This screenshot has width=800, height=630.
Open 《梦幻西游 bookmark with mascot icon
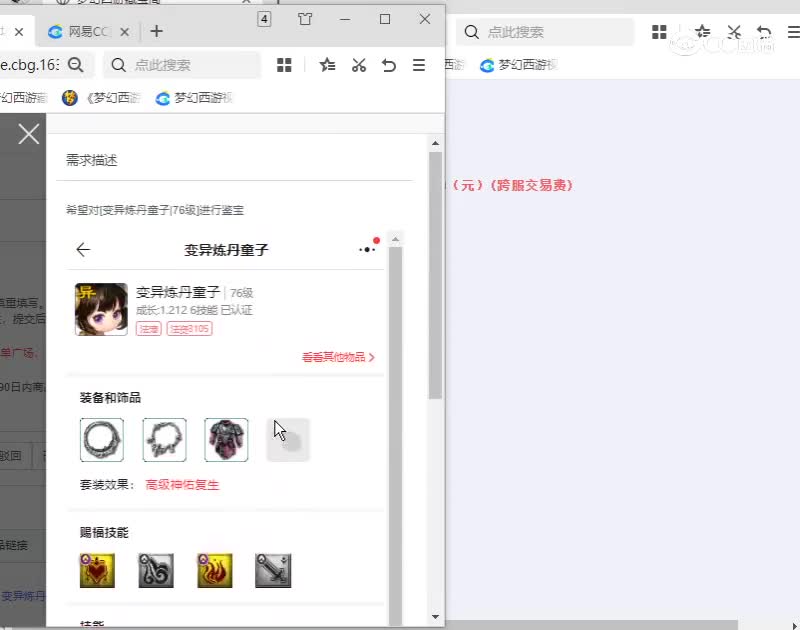[101, 97]
